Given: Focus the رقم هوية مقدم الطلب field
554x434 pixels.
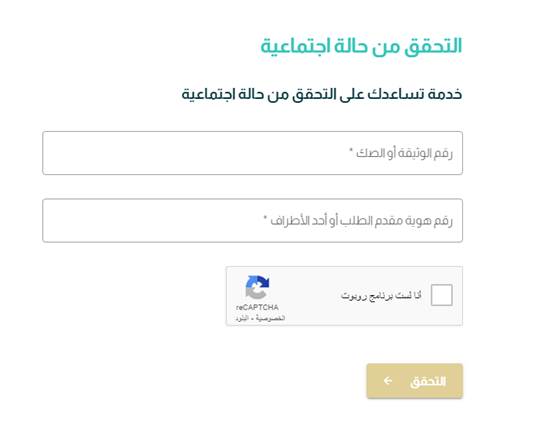Looking at the screenshot, I should click(x=253, y=221).
